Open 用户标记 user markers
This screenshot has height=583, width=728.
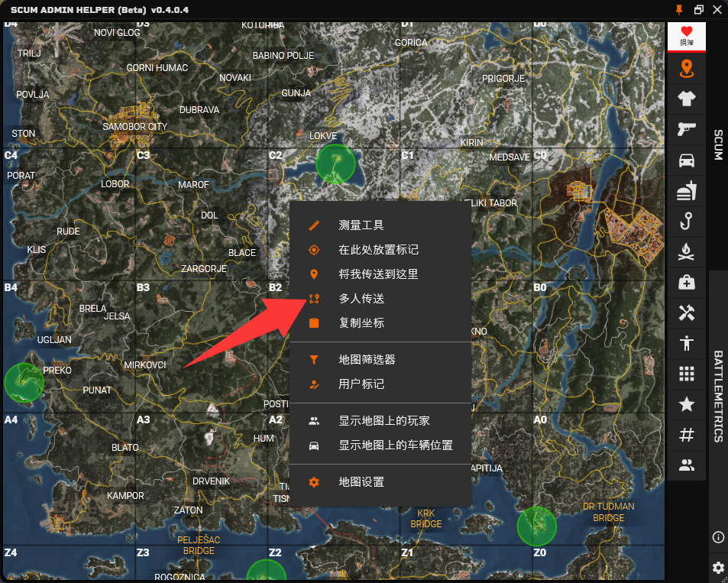[x=380, y=384]
